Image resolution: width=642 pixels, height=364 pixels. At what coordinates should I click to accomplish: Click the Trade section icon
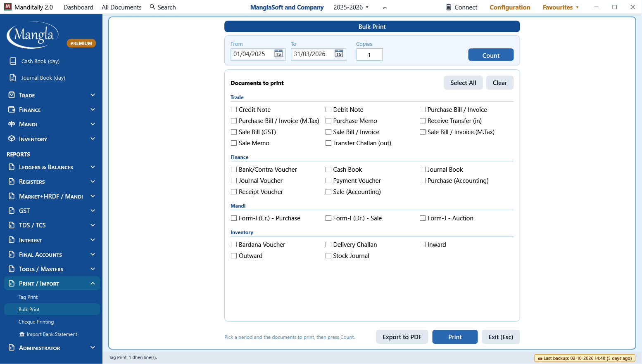(12, 95)
